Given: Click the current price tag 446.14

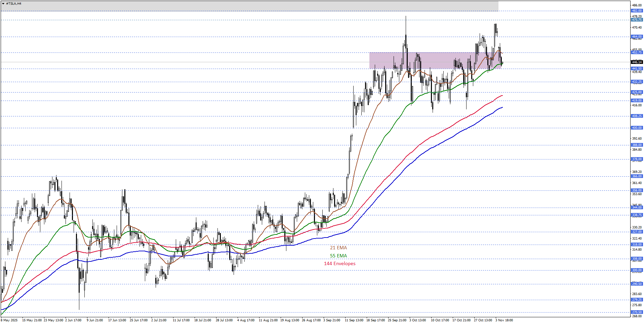Looking at the screenshot, I should 637,62.
